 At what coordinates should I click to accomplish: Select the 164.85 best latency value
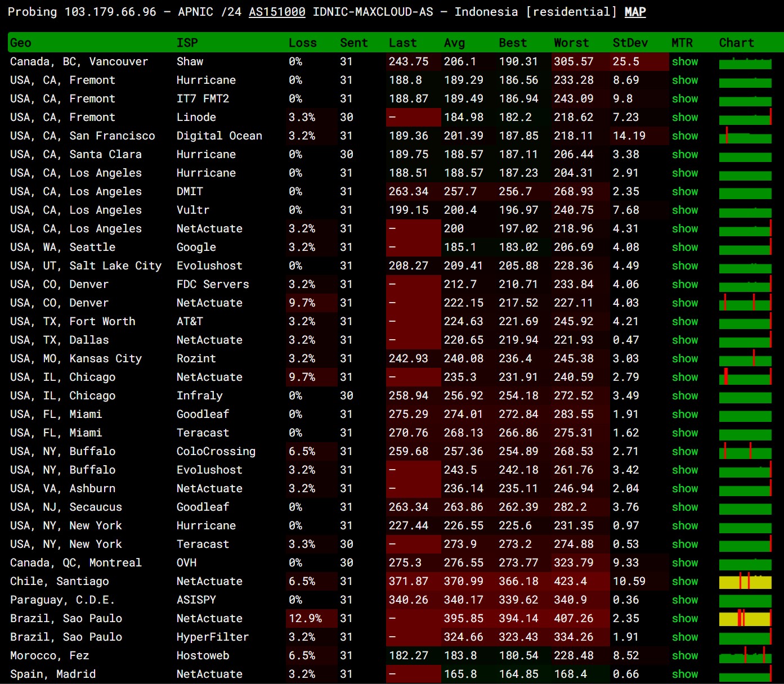coord(518,674)
